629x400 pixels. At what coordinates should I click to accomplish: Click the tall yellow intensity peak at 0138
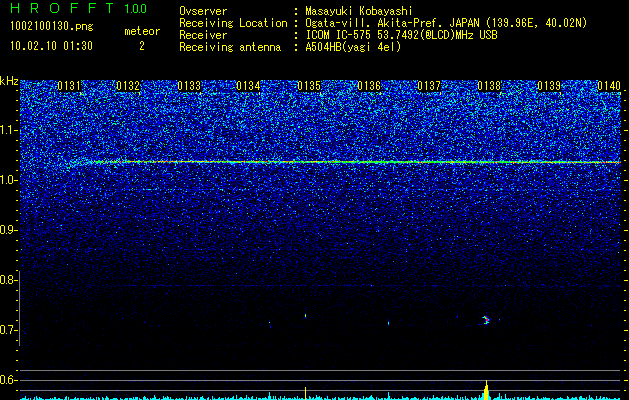coord(486,390)
